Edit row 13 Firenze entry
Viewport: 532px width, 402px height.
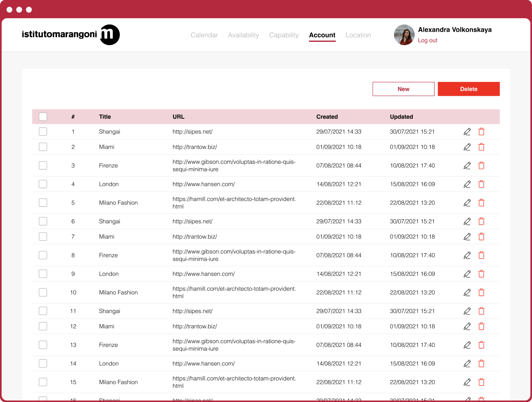467,345
